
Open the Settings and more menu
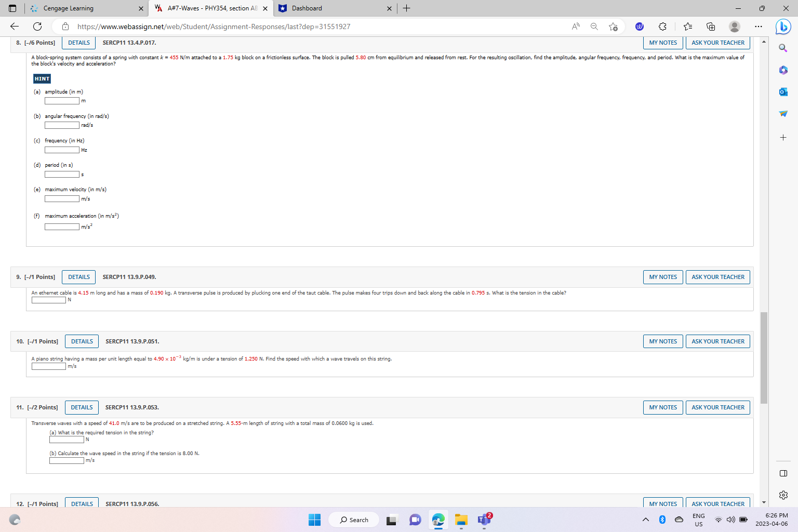click(759, 26)
